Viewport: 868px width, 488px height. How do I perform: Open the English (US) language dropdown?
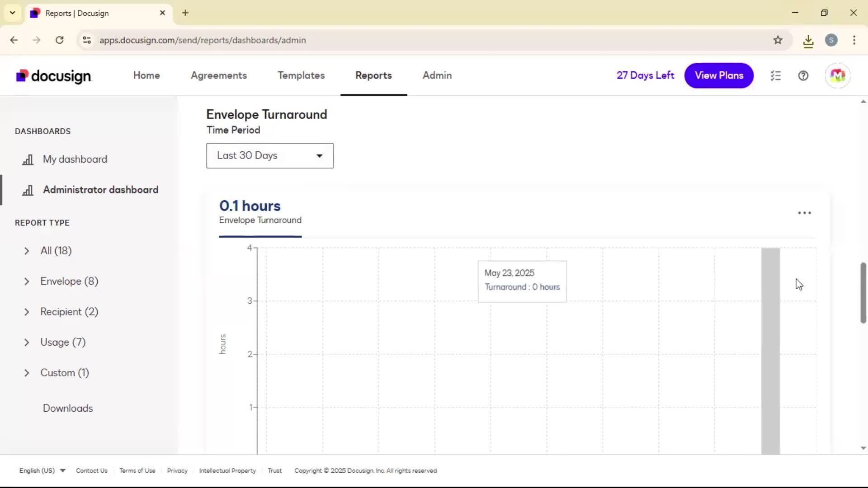pyautogui.click(x=42, y=471)
